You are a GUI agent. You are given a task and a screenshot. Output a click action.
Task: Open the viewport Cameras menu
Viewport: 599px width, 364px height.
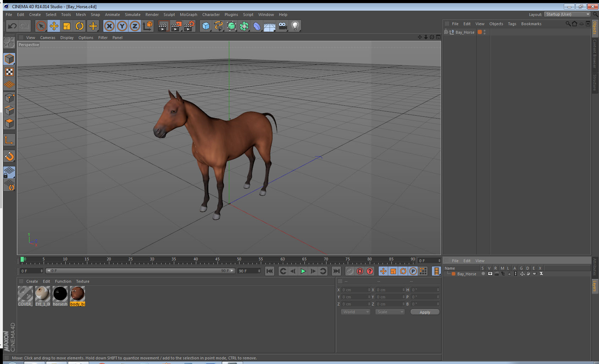(48, 38)
